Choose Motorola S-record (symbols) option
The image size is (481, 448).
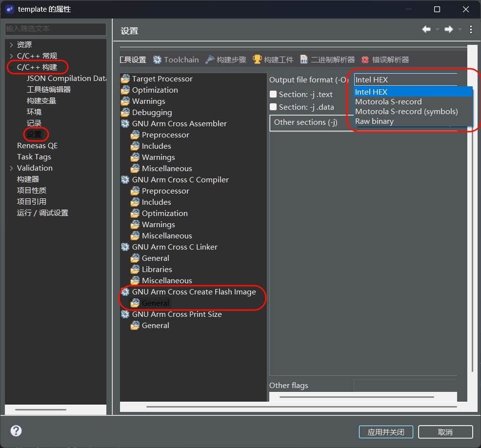pyautogui.click(x=413, y=112)
